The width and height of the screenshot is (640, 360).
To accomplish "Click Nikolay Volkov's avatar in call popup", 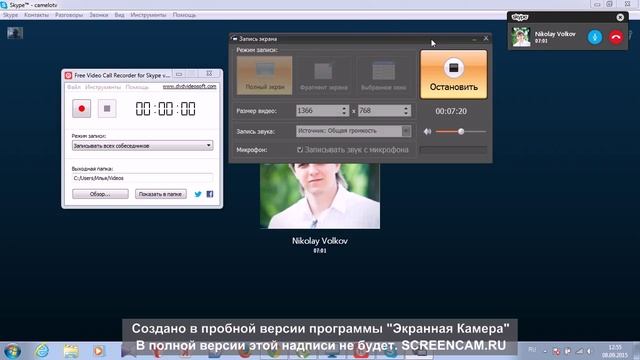I will (x=521, y=37).
